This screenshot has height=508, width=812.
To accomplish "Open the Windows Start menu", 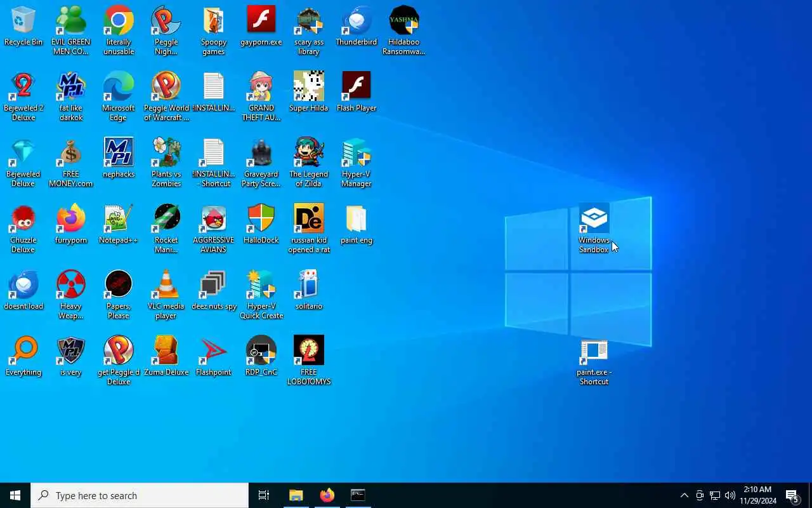I will click(x=15, y=495).
